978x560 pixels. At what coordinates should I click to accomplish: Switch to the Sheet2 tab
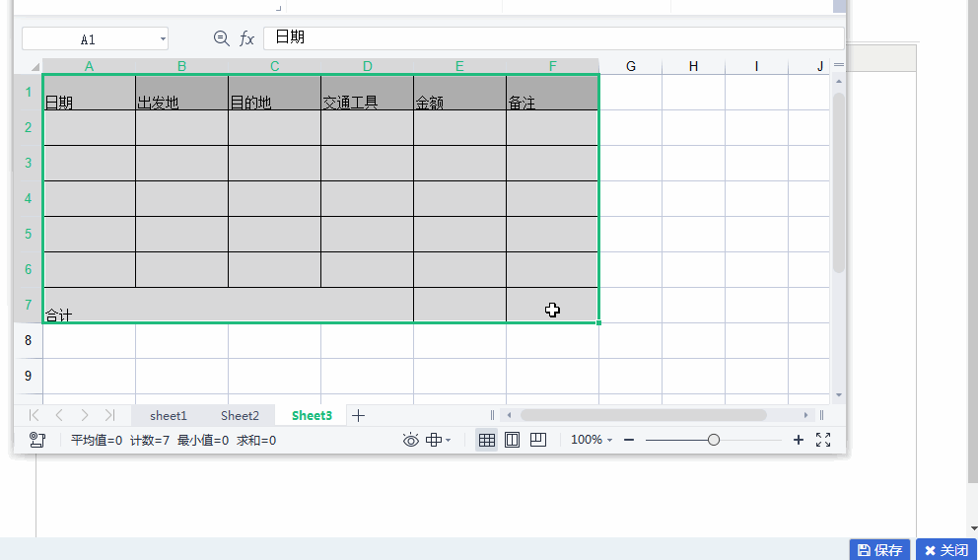tap(240, 415)
